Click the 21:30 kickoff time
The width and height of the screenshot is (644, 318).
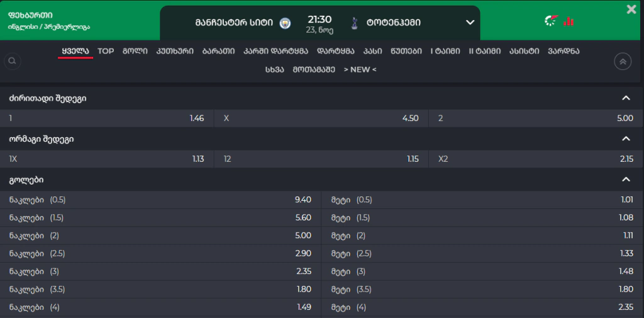319,20
